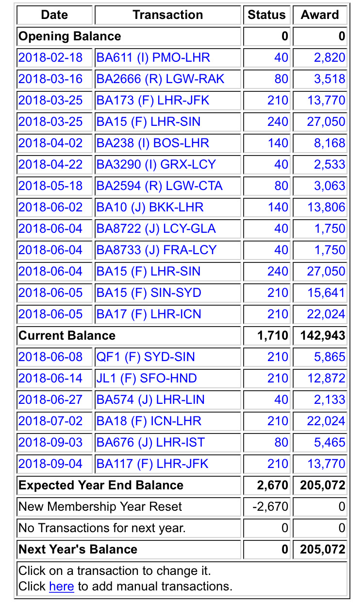The width and height of the screenshot is (364, 606).
Task: Open the BA18 (F) ICN-LHR transaction
Action: click(x=149, y=421)
